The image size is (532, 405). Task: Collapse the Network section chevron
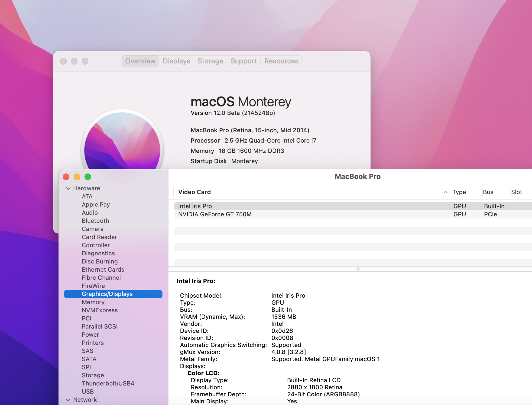click(68, 400)
